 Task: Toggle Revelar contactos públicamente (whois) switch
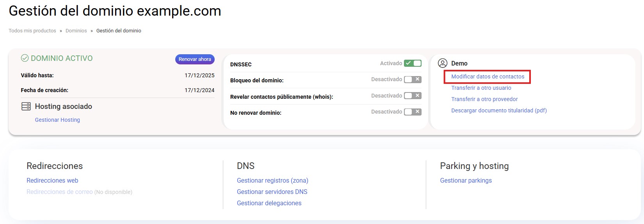(413, 96)
